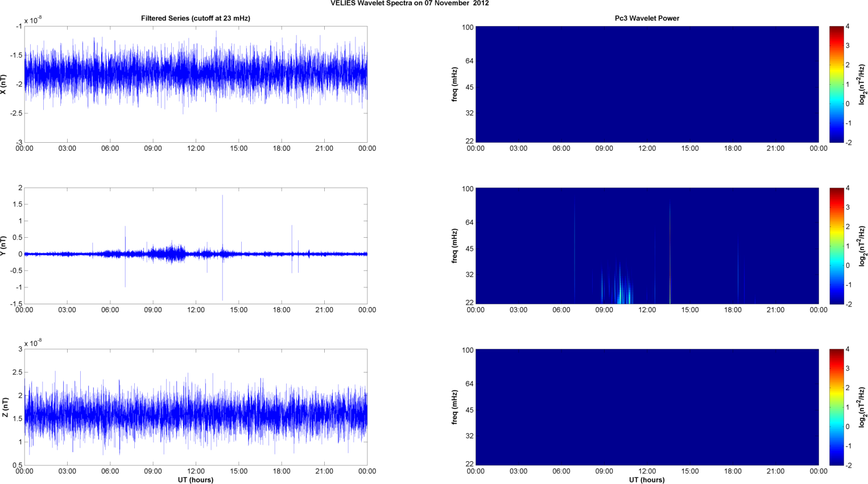Click the Z component filtered time series plot
The height and width of the screenshot is (484, 868).
click(x=196, y=407)
